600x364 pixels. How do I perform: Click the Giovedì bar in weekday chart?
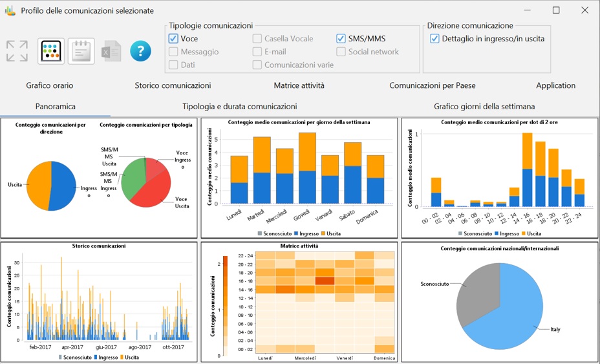pyautogui.click(x=307, y=168)
